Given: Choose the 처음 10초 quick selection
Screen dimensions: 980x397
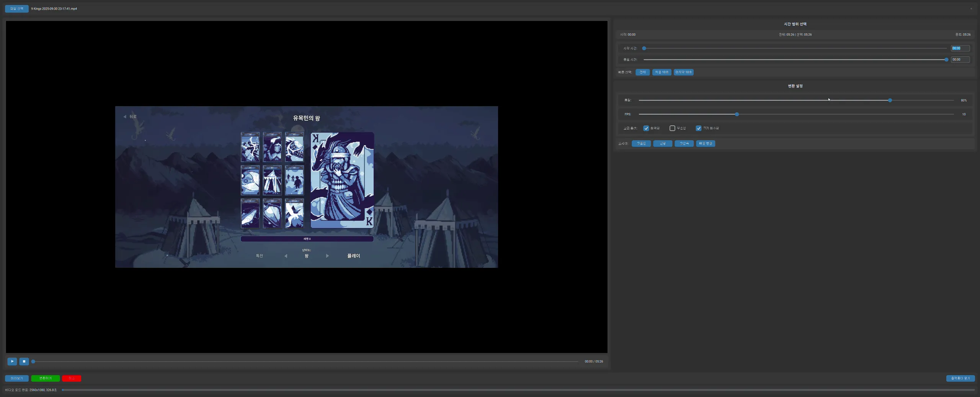Looking at the screenshot, I should click(x=662, y=72).
